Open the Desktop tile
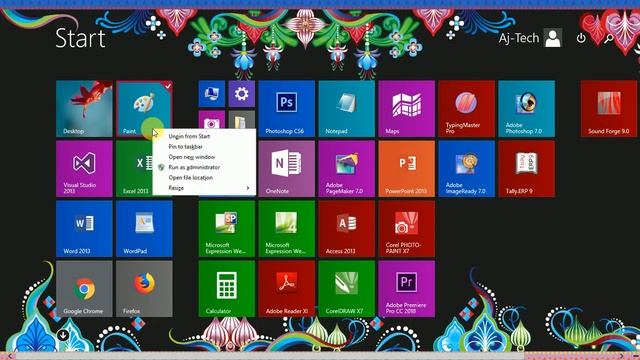The image size is (640, 360). 84,109
